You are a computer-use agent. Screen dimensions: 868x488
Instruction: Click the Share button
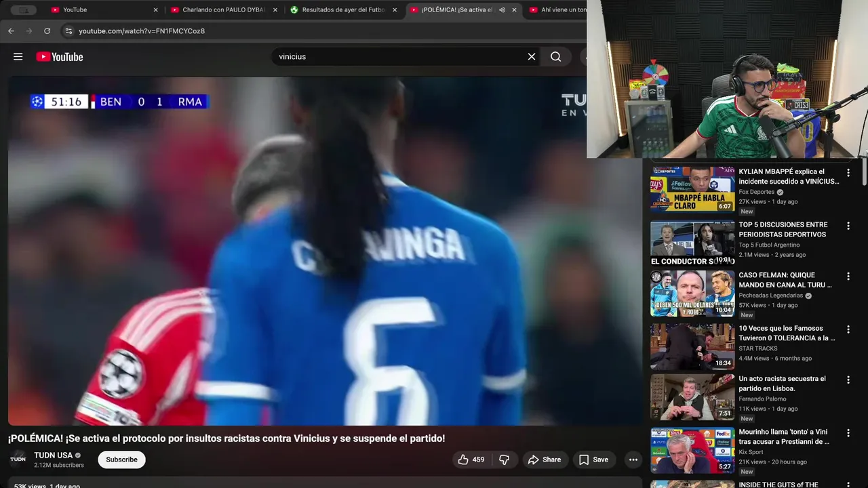545,460
